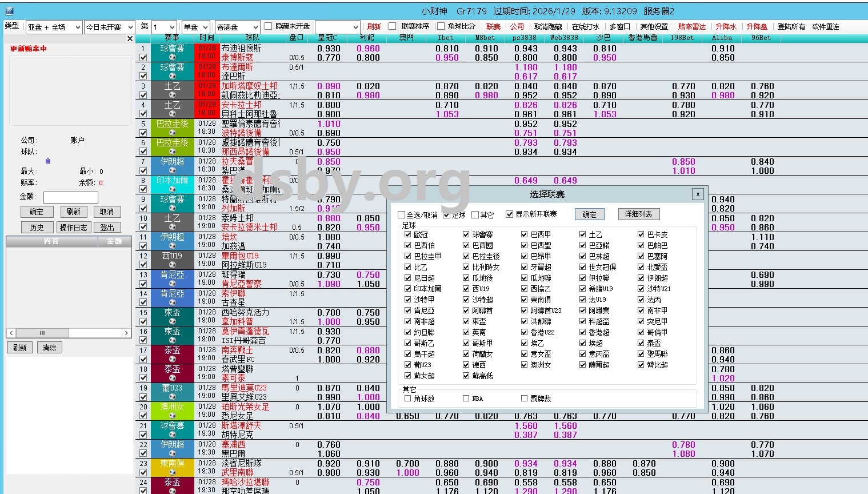Click 刷新 in the top toolbar
Screen dimensions: 868x494
(x=374, y=26)
